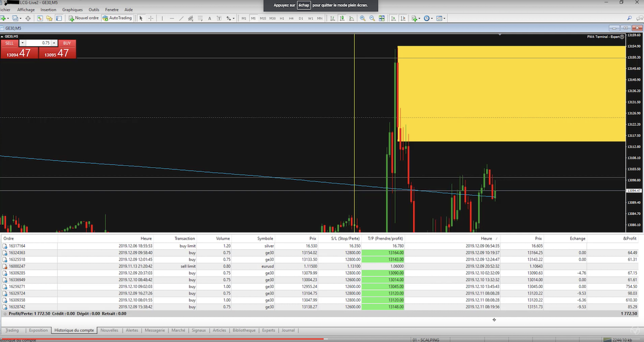Select order 16000247 eurusd row
Viewport: 644px width, 342px height.
click(x=320, y=266)
